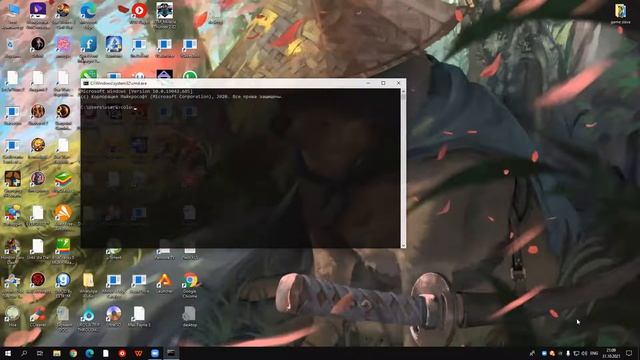This screenshot has height=360, width=640.
Task: Open the notification center icon
Action: (x=629, y=353)
